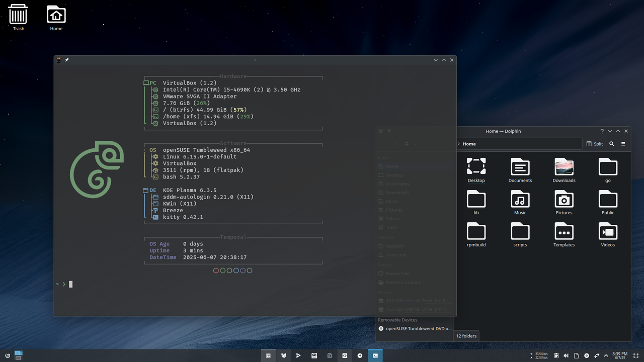The width and height of the screenshot is (644, 362).
Task: Click the Home — Dolphin window title
Action: click(x=503, y=131)
